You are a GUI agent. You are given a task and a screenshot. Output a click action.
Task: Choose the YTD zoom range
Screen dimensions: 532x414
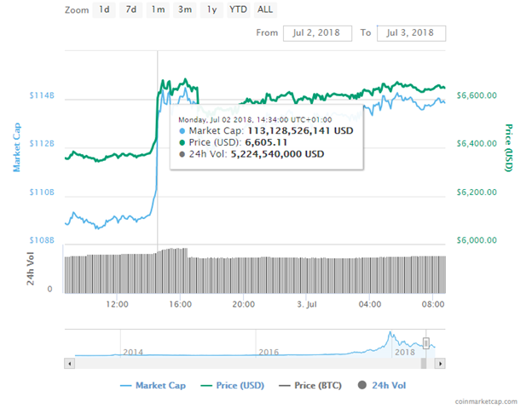238,10
